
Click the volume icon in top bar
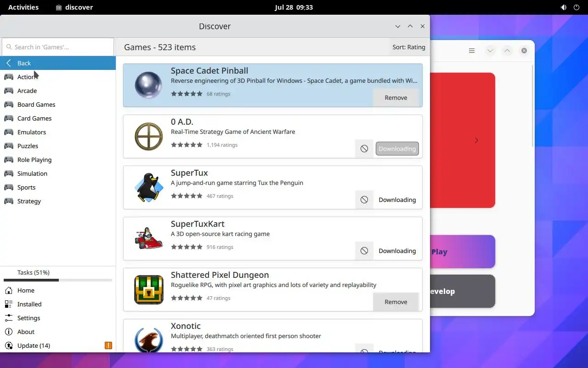pyautogui.click(x=564, y=7)
